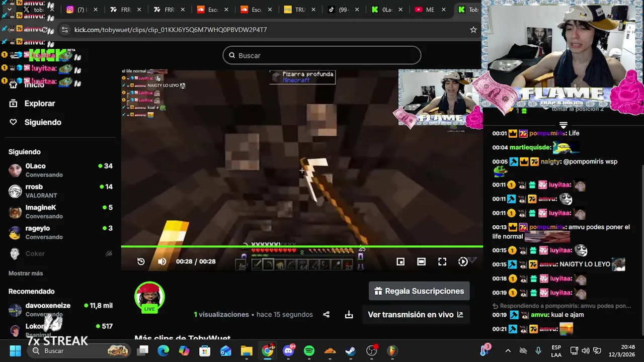Open playback speed settings icon
The image size is (644, 362).
[463, 261]
